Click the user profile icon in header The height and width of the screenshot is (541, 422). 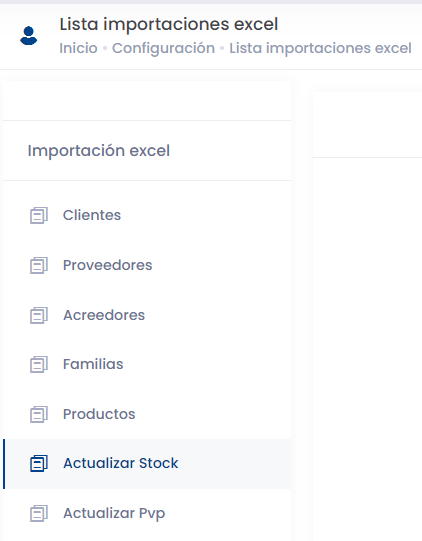(x=29, y=36)
